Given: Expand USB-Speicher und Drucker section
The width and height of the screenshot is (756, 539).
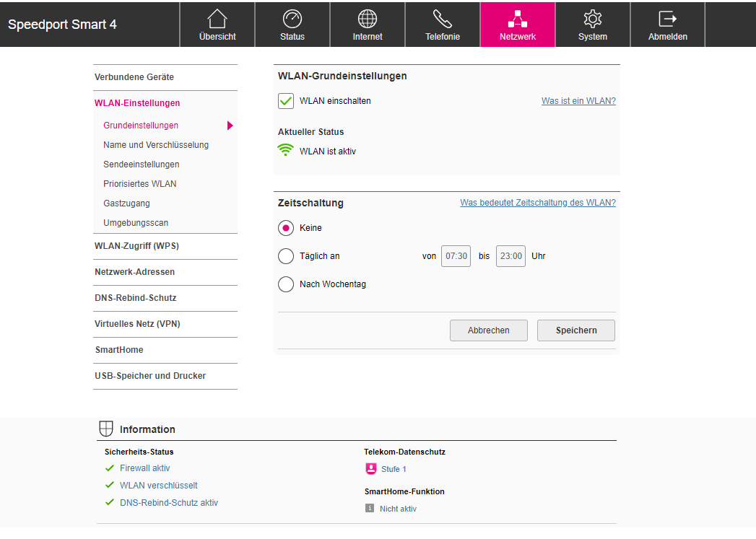Looking at the screenshot, I should tap(150, 376).
